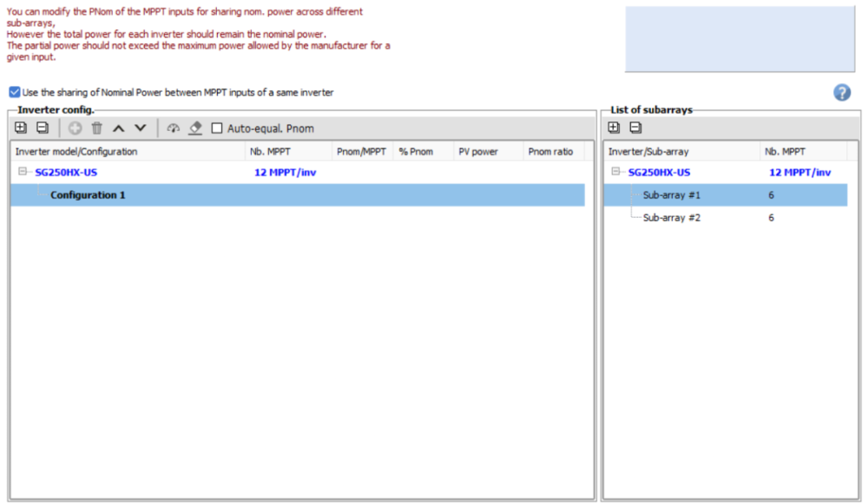
Task: Click collapse-all icon in Inverter config toolbar
Action: [x=42, y=128]
